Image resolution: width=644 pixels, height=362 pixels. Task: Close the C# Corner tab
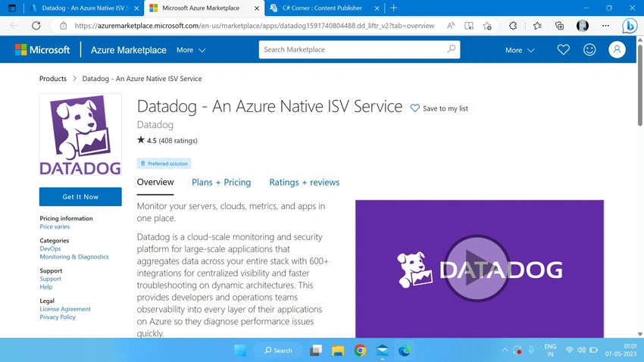377,8
